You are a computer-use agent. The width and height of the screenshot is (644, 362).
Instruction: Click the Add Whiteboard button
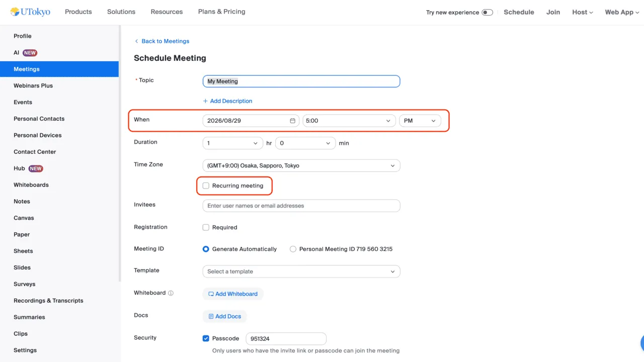pos(233,294)
